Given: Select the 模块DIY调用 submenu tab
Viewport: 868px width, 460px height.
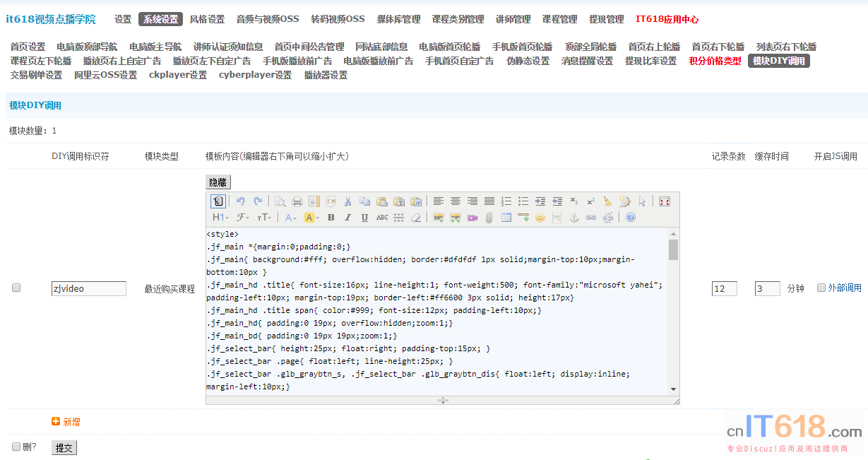Looking at the screenshot, I should pyautogui.click(x=779, y=61).
